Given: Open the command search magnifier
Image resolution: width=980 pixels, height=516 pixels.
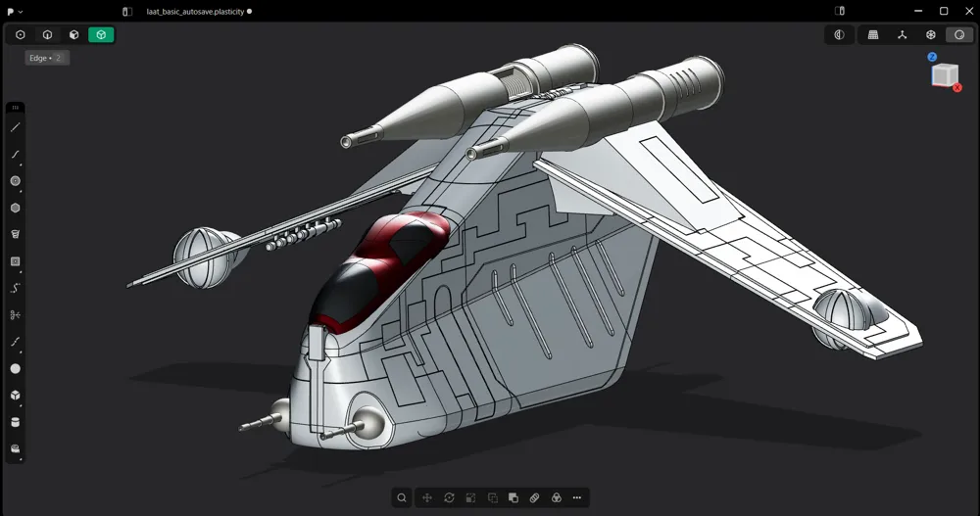Looking at the screenshot, I should pos(402,497).
